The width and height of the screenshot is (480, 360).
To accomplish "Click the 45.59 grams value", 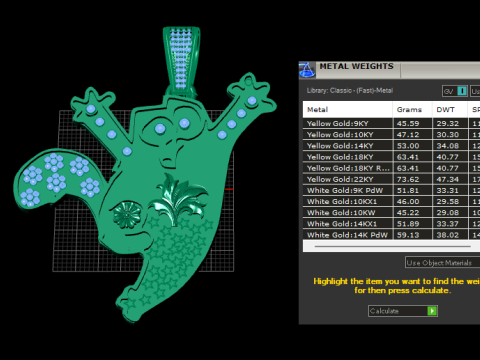I will 408,123.
